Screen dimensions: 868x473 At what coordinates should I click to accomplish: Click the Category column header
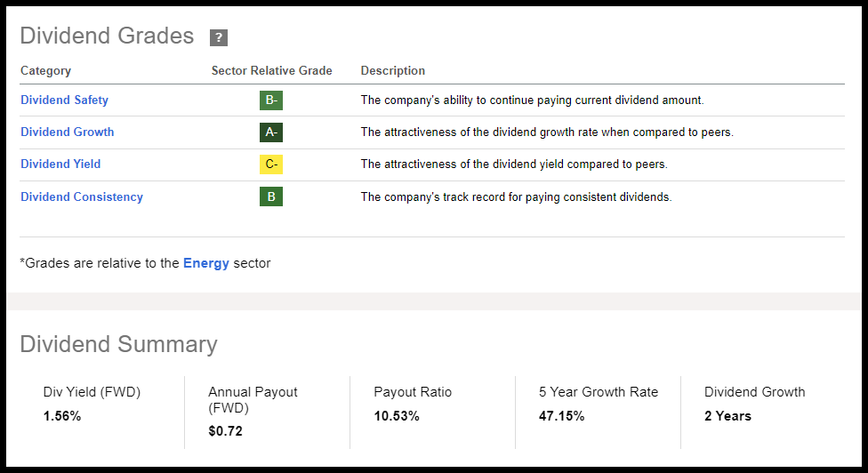pos(45,71)
